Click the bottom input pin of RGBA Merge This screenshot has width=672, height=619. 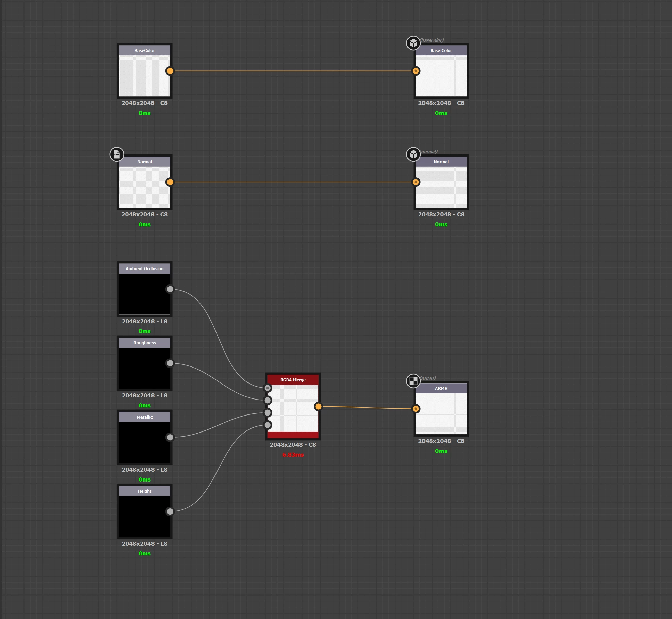[x=268, y=425]
